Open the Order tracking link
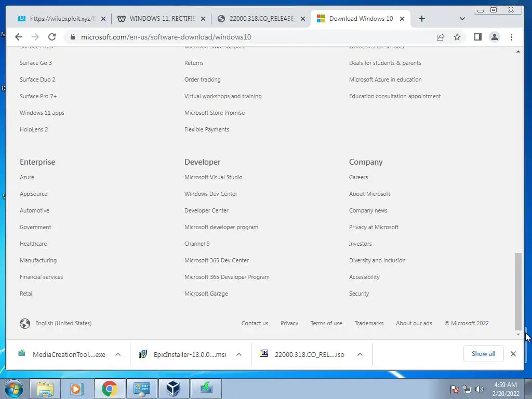 pyautogui.click(x=202, y=79)
